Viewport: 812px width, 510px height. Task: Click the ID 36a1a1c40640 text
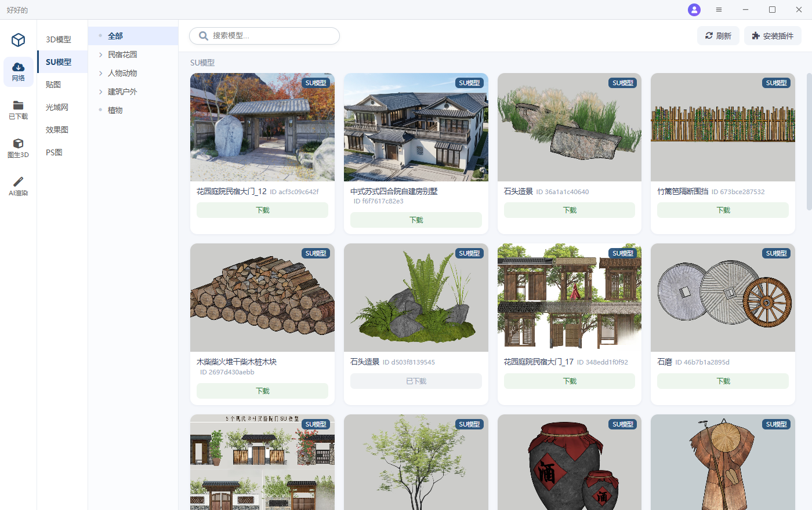tap(562, 192)
